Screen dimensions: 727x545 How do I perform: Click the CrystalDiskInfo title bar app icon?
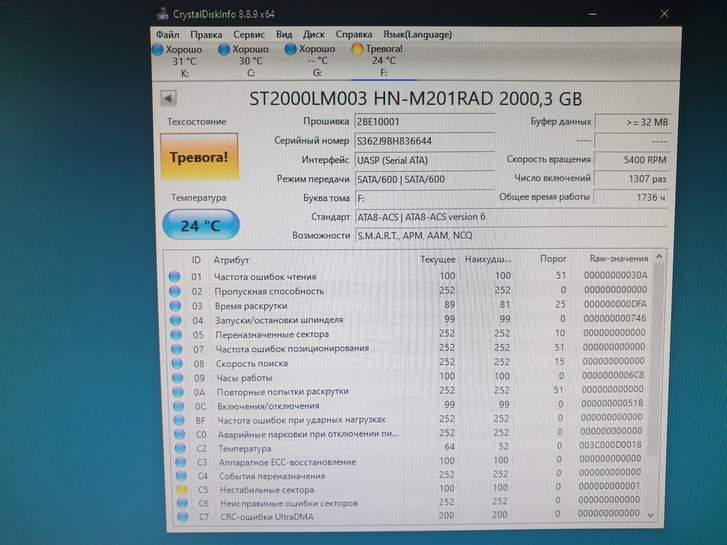[x=162, y=14]
